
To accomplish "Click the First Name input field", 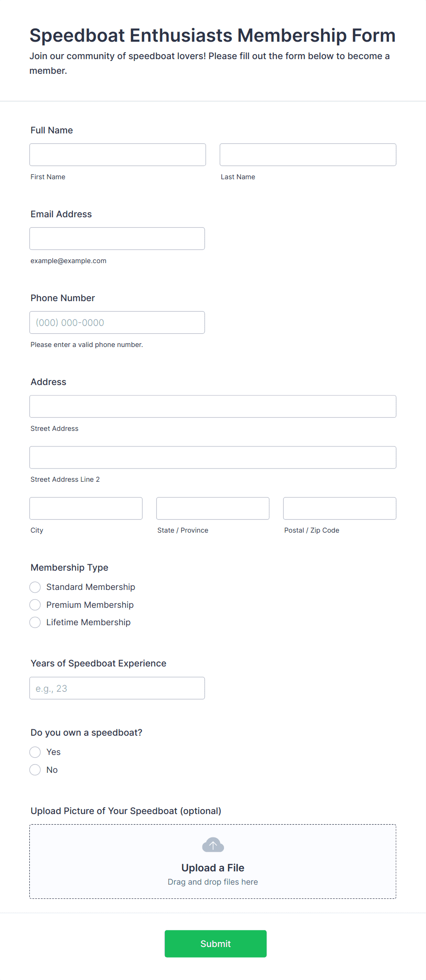I will [x=118, y=154].
